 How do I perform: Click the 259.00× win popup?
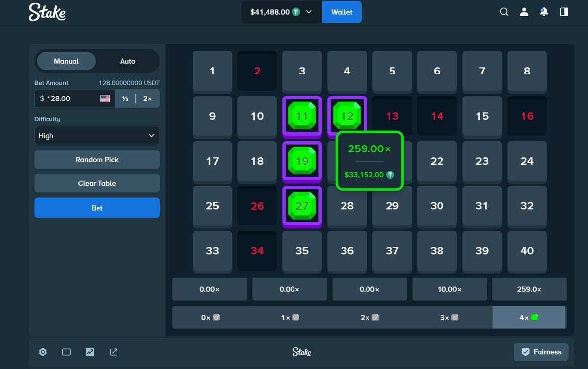tap(369, 161)
